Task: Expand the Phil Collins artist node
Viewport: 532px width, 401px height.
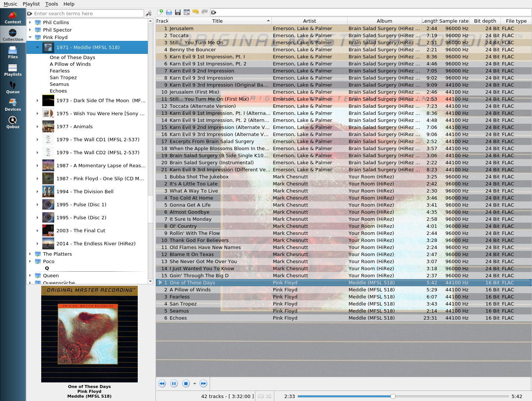Action: (x=30, y=22)
